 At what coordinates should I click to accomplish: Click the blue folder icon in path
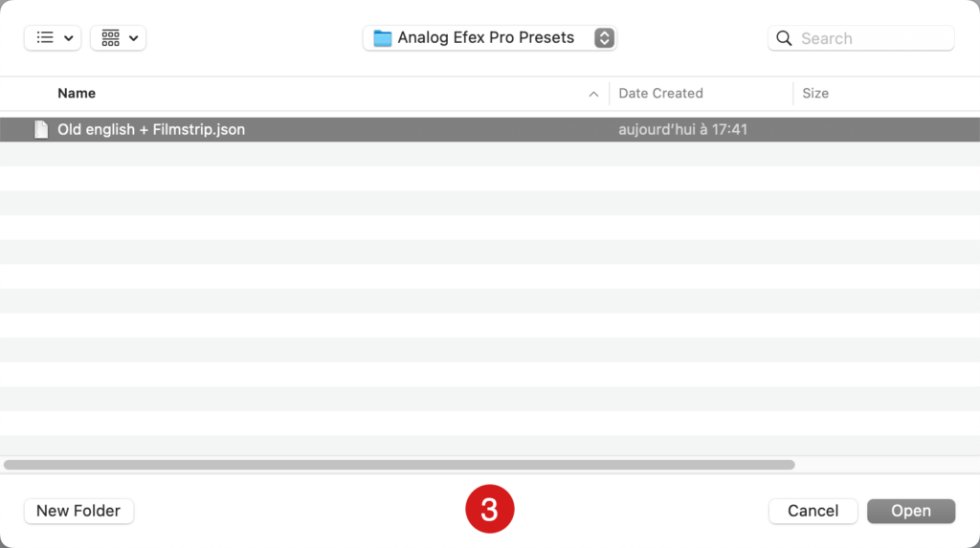coord(383,38)
